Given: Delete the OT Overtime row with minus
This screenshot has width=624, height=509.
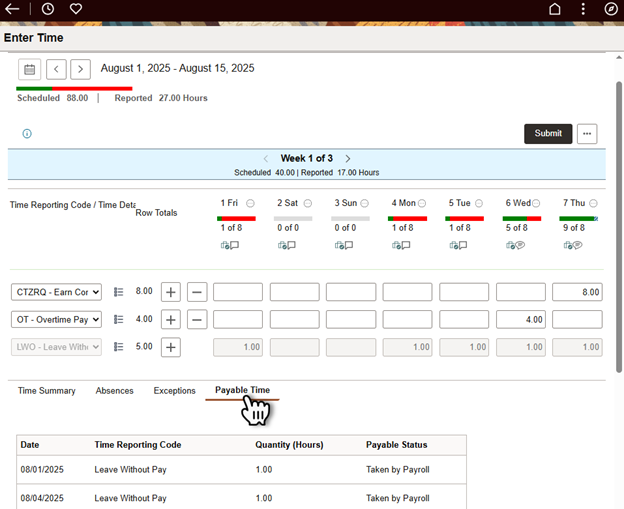Looking at the screenshot, I should tap(197, 320).
